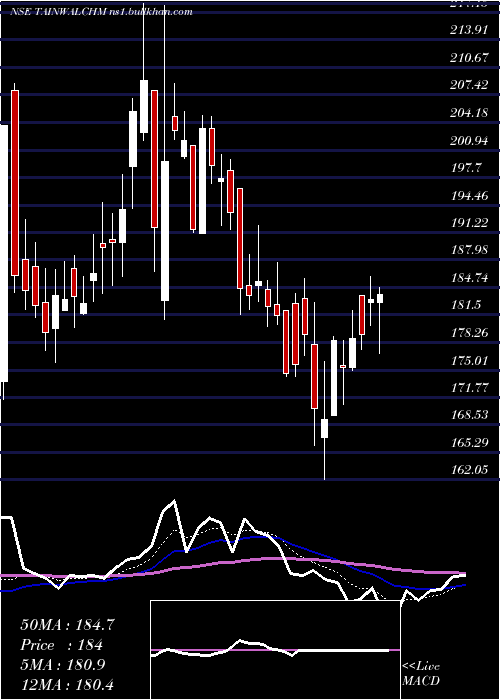Click the 5MA : 180.9 readout
Screen dimensions: 500x700
coord(63,664)
